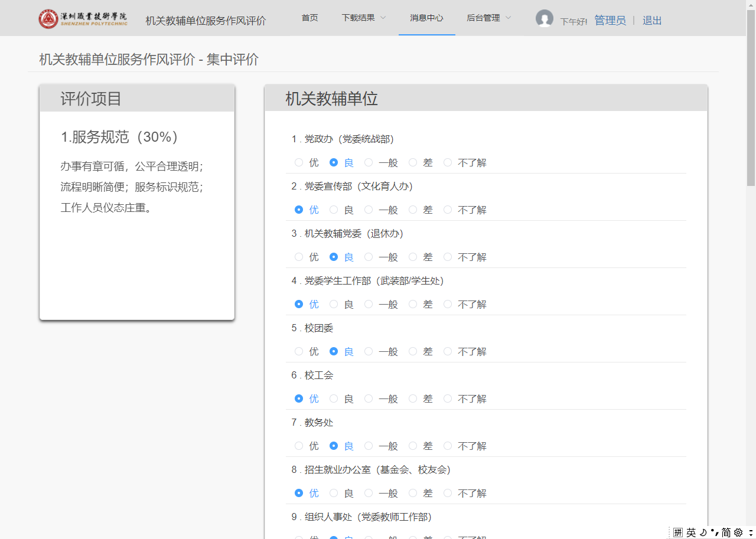The width and height of the screenshot is (756, 539).
Task: Expand the 后台管理 dropdown menu
Action: point(489,18)
